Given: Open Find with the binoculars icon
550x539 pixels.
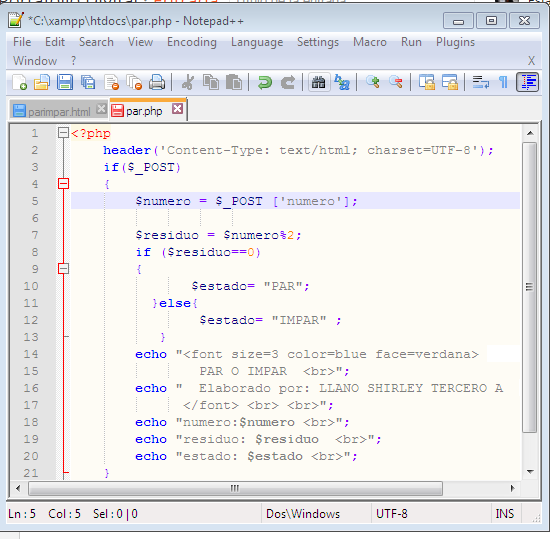Looking at the screenshot, I should pyautogui.click(x=318, y=82).
